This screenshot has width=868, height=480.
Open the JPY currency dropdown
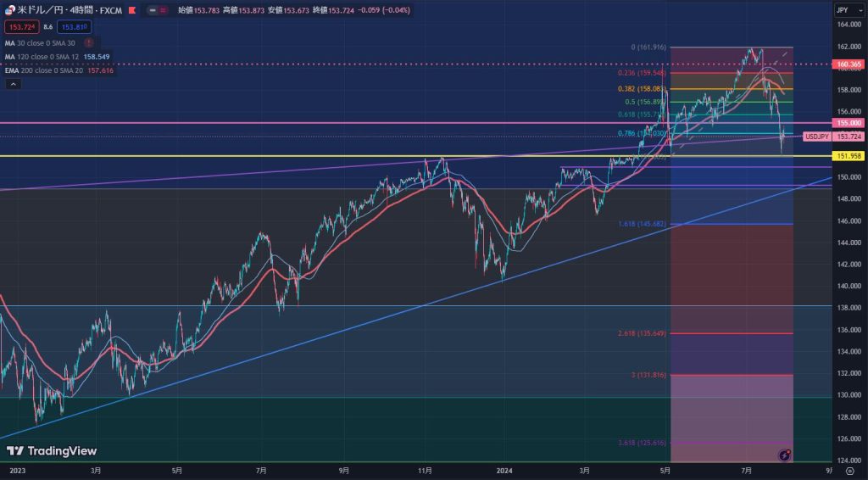[x=842, y=9]
